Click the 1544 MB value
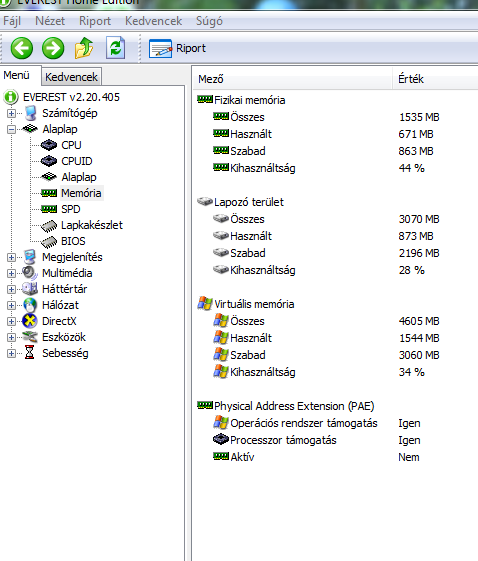478x561 pixels. (419, 338)
